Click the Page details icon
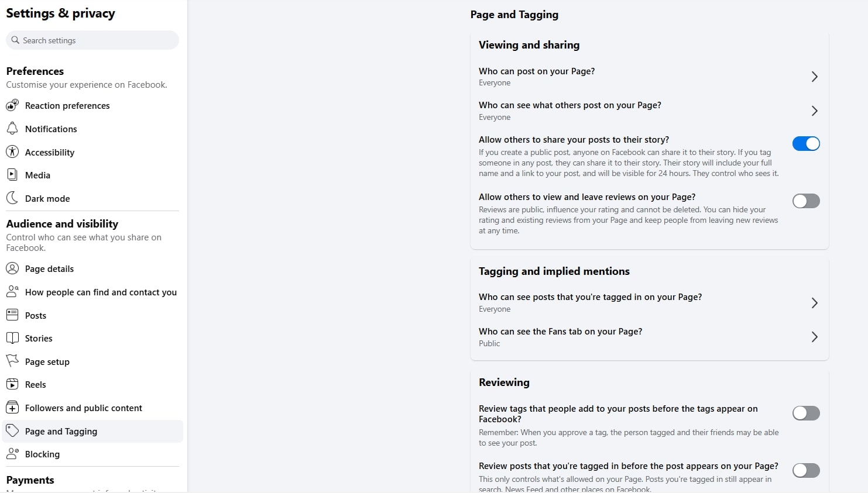The width and height of the screenshot is (868, 493). [13, 268]
